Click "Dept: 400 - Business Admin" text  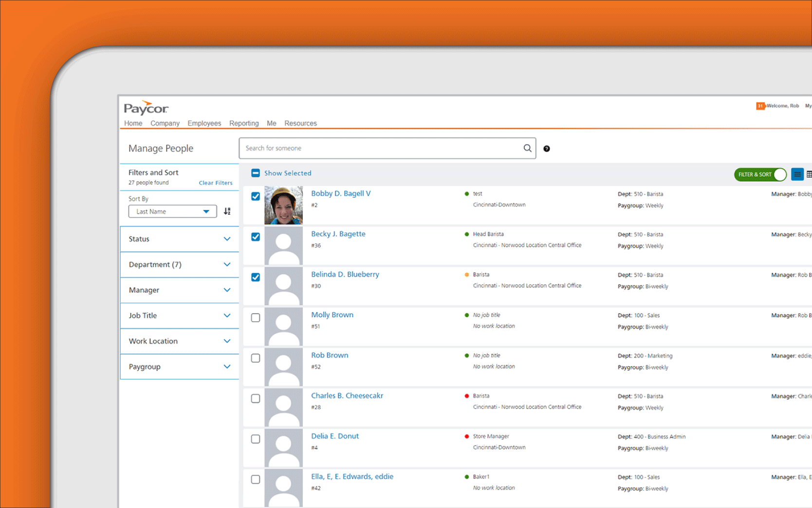point(651,436)
